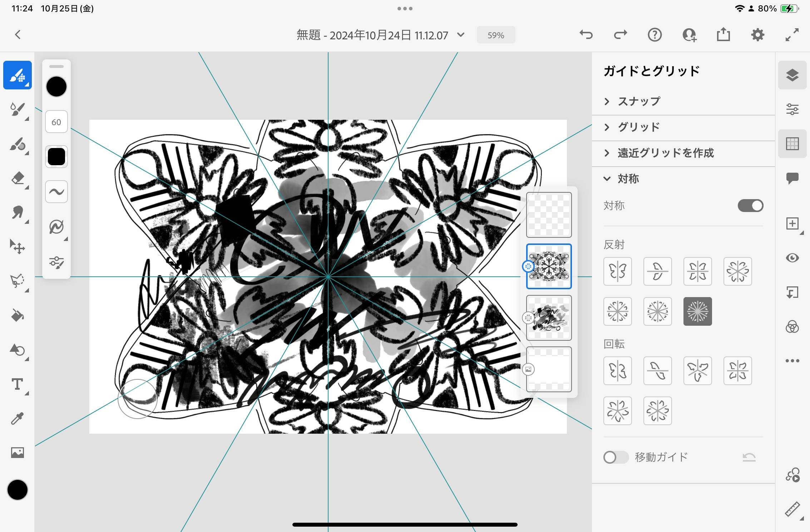The width and height of the screenshot is (810, 532).
Task: Open layer properties sliders icon
Action: [792, 109]
